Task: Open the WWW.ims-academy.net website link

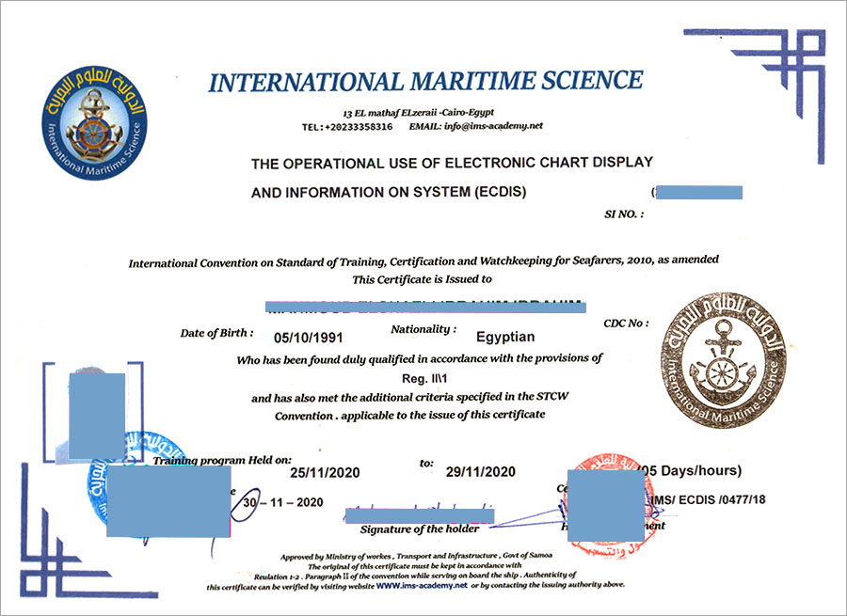Action: click(422, 585)
